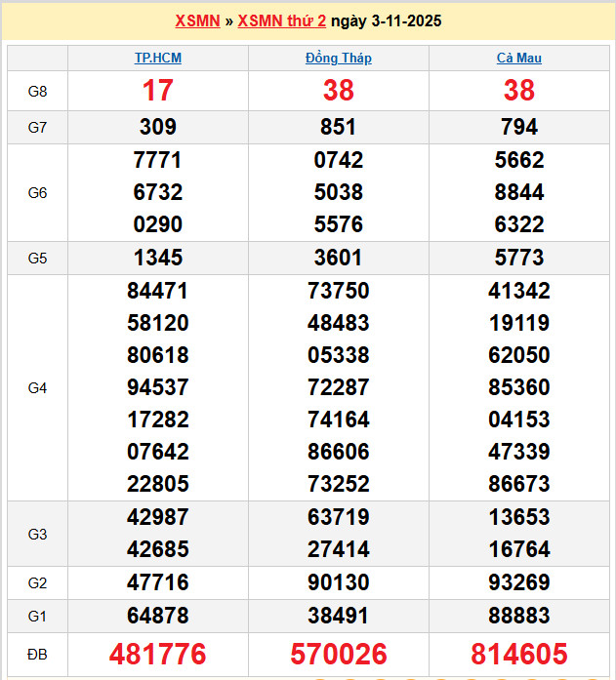This screenshot has height=680, width=616.
Task: Open the Đồng Tháp province link
Action: pyautogui.click(x=338, y=58)
